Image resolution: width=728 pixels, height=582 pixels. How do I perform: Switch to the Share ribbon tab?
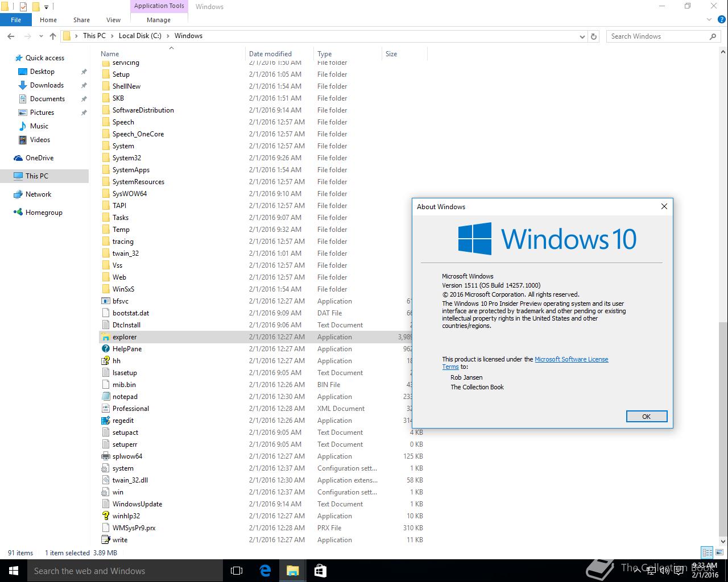(81, 20)
